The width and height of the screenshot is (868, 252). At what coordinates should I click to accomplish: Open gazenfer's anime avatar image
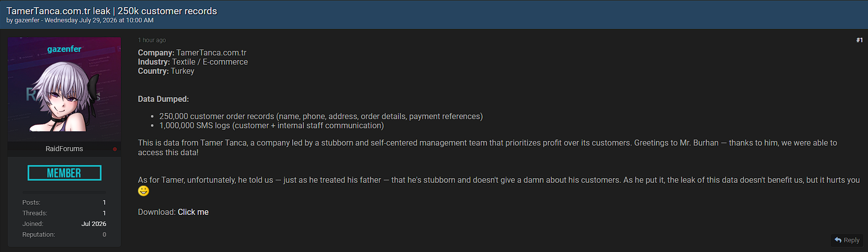click(x=65, y=90)
